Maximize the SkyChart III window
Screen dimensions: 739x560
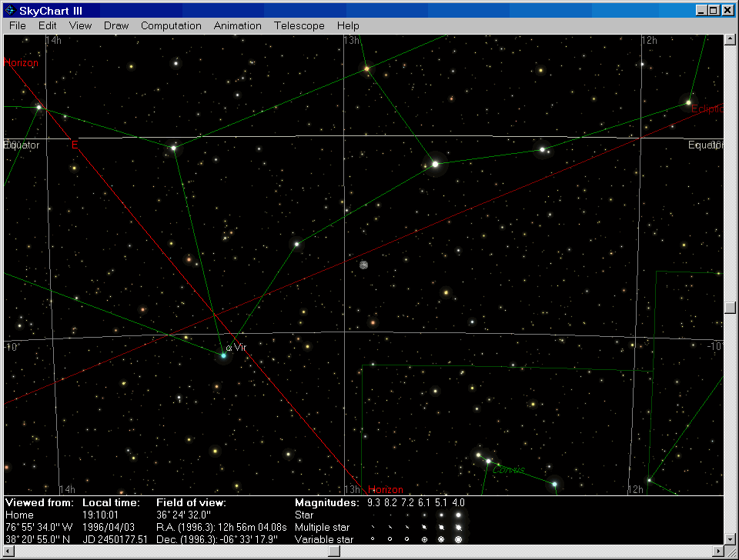(x=714, y=11)
